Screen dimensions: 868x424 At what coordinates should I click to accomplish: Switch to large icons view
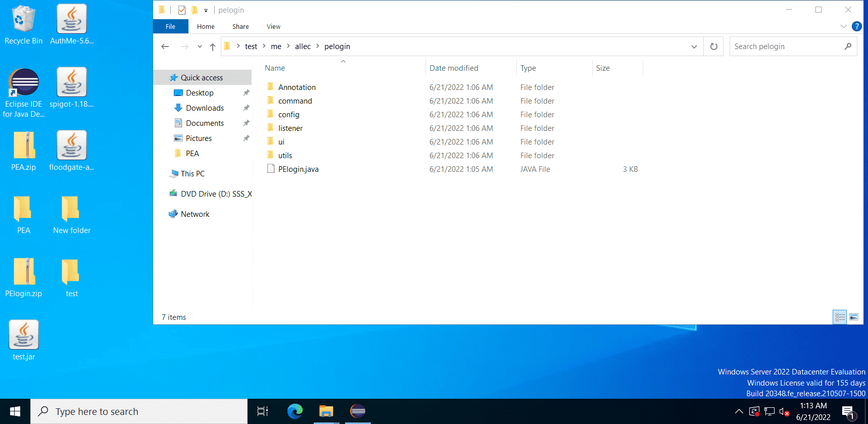tap(854, 317)
